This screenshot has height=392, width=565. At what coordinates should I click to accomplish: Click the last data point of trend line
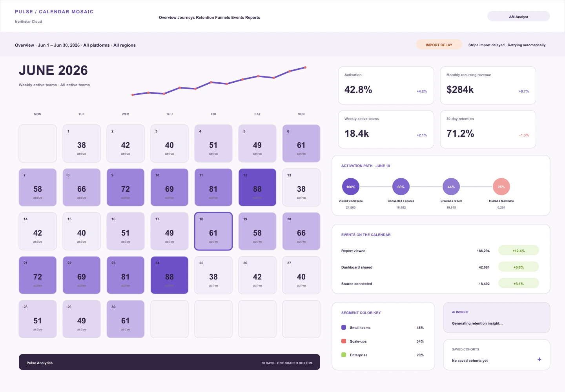coord(305,67)
